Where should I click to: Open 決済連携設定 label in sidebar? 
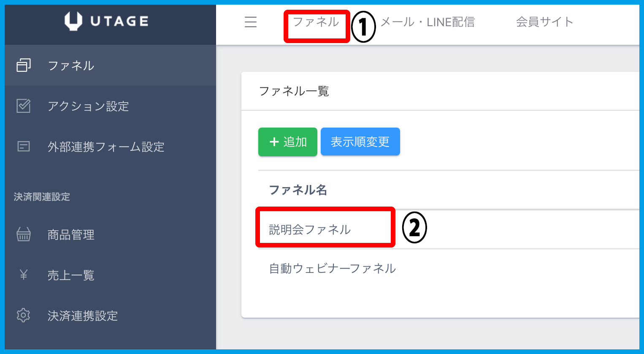(x=83, y=316)
